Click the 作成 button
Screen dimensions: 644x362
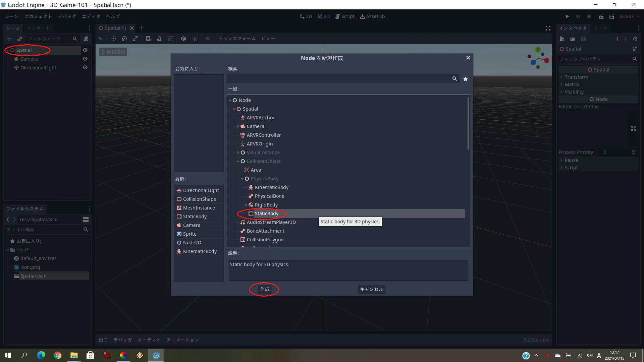265,289
